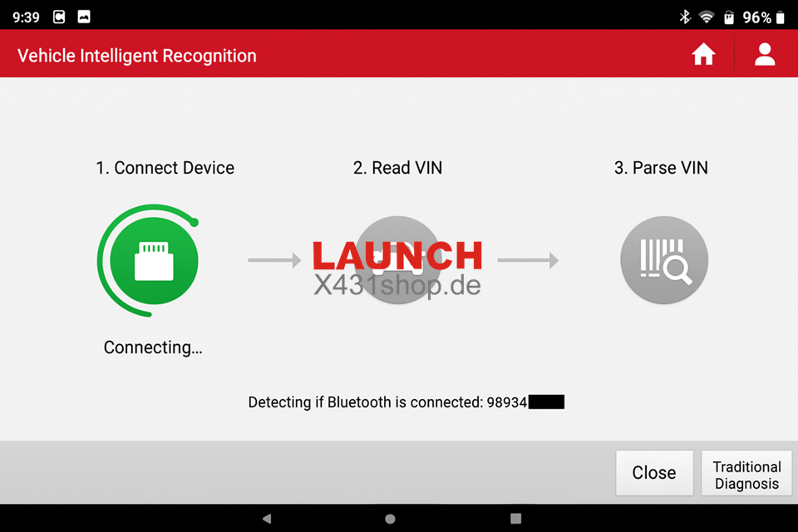
Task: Click the Close button
Action: tap(654, 473)
